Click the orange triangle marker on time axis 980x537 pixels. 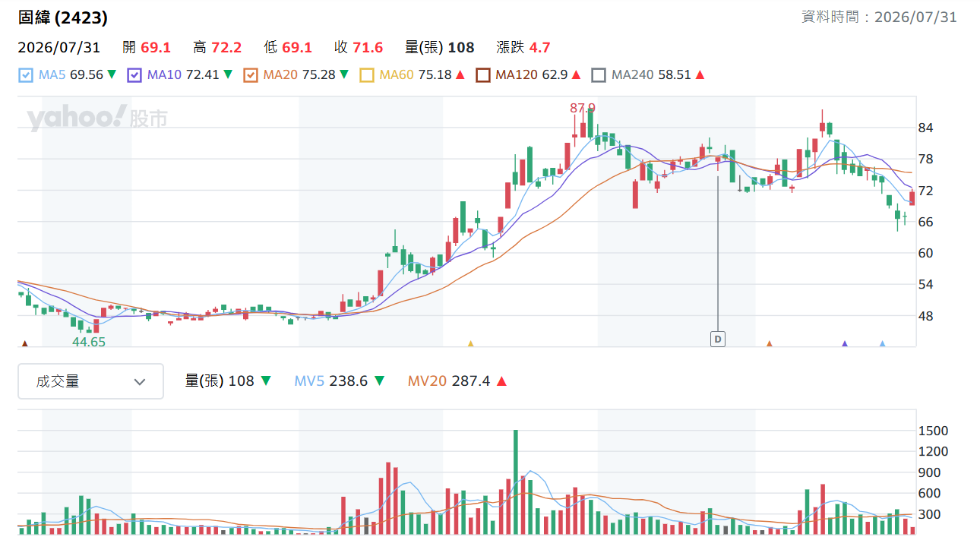point(770,343)
